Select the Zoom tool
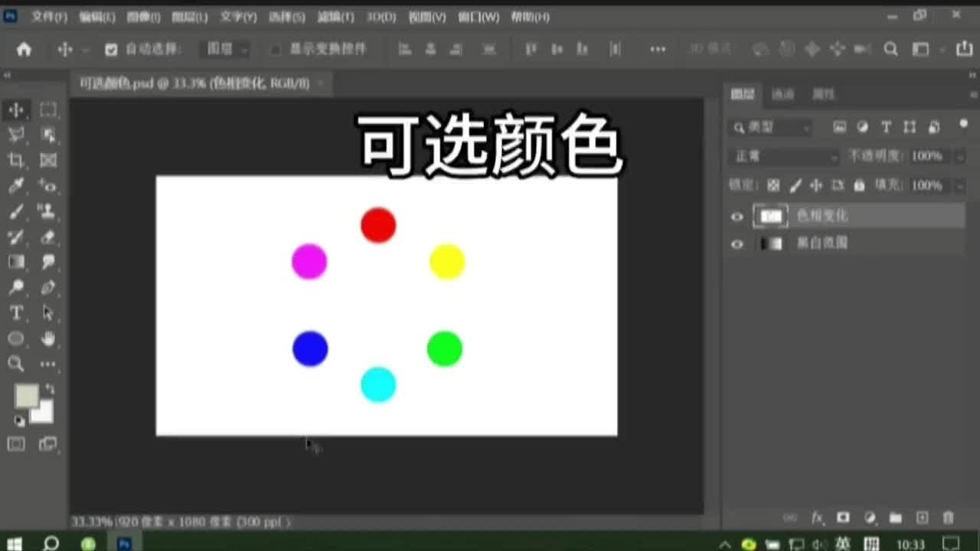 click(16, 364)
